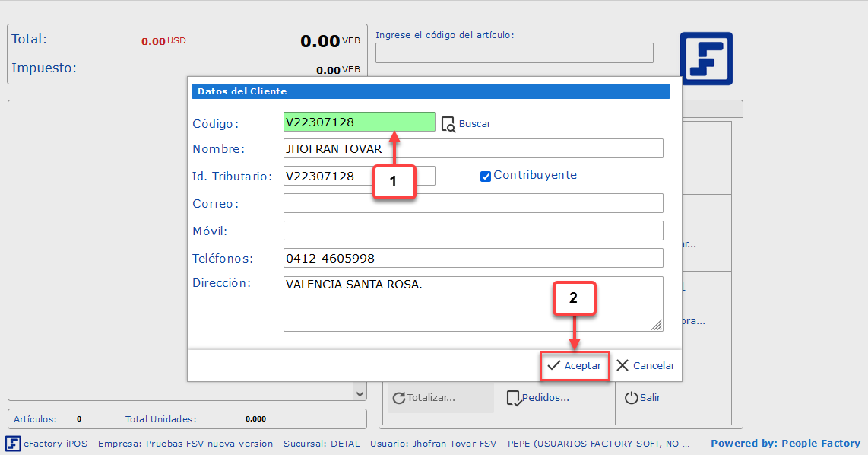The width and height of the screenshot is (868, 455).
Task: Select the Id. Tributario input field
Action: tap(327, 177)
